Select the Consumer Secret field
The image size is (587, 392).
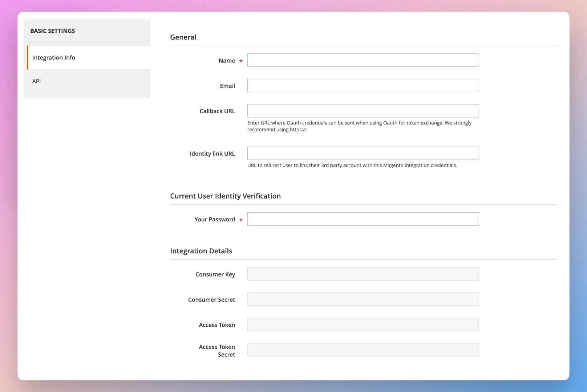[363, 299]
